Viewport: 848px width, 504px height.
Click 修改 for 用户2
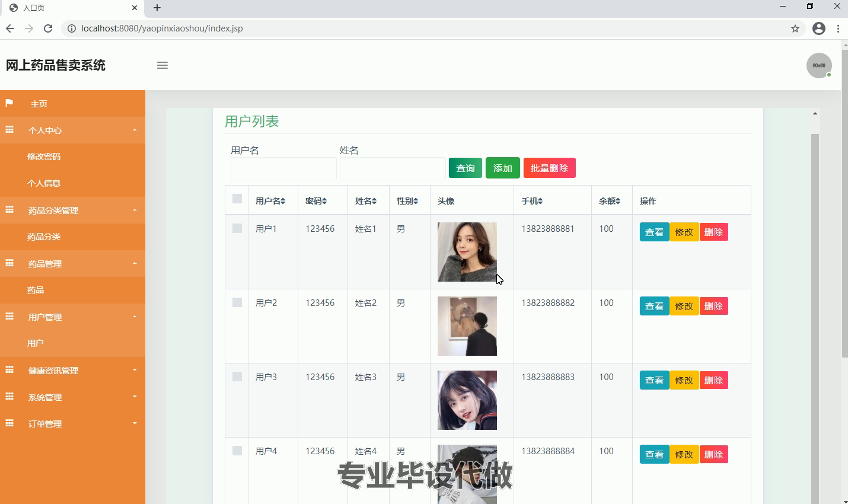(x=684, y=306)
